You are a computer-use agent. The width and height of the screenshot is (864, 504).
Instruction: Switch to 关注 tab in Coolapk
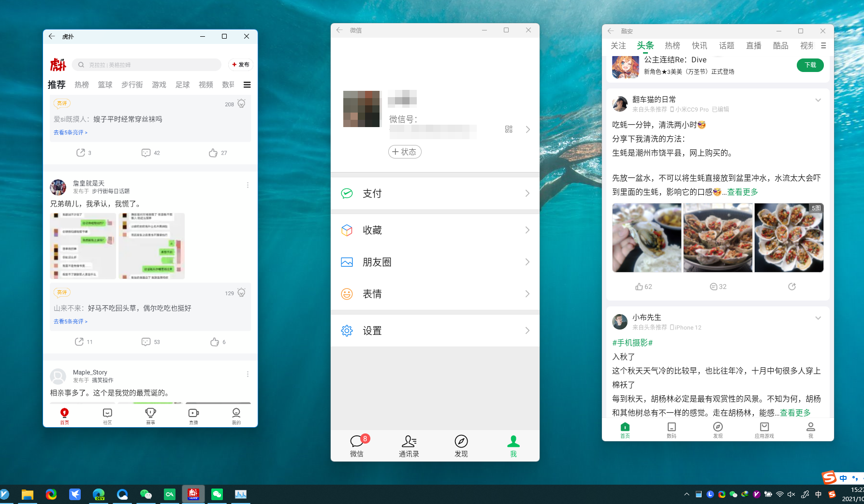(x=618, y=45)
